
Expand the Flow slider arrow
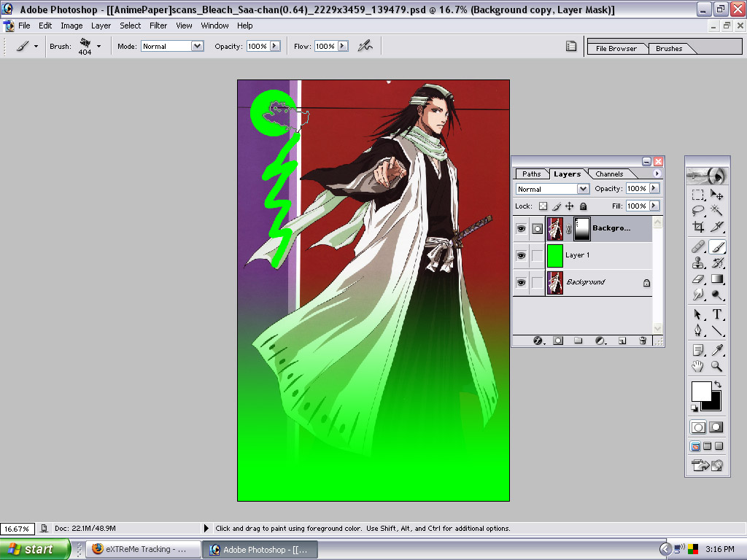343,46
